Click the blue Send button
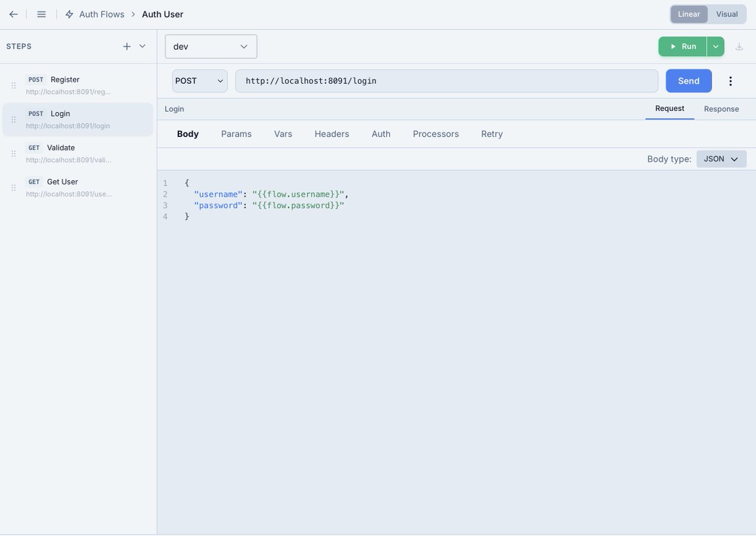 [x=689, y=81]
